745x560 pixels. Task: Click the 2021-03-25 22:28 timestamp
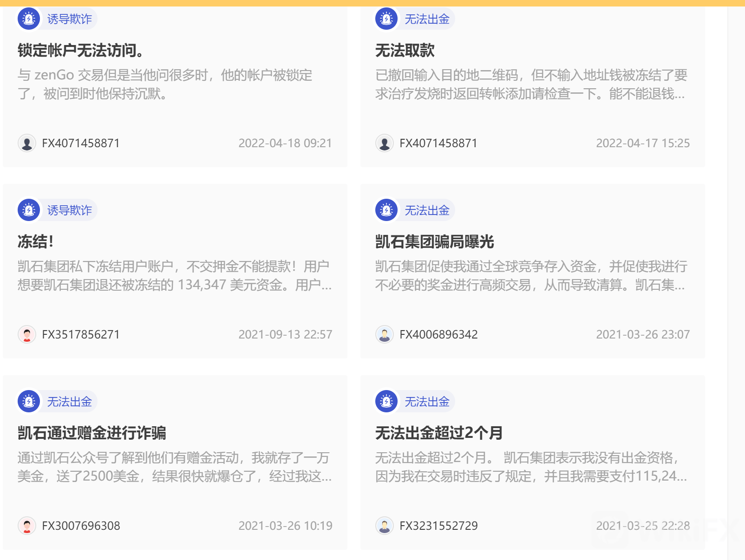tap(643, 526)
